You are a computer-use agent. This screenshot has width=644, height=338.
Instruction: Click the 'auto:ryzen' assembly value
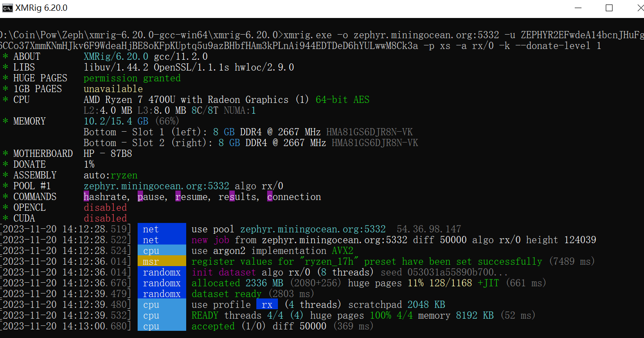pos(111,175)
